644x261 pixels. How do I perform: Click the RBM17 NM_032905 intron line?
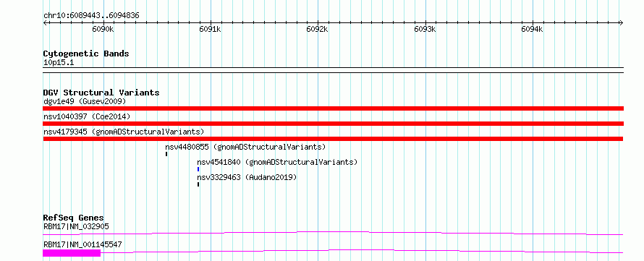[333, 233]
